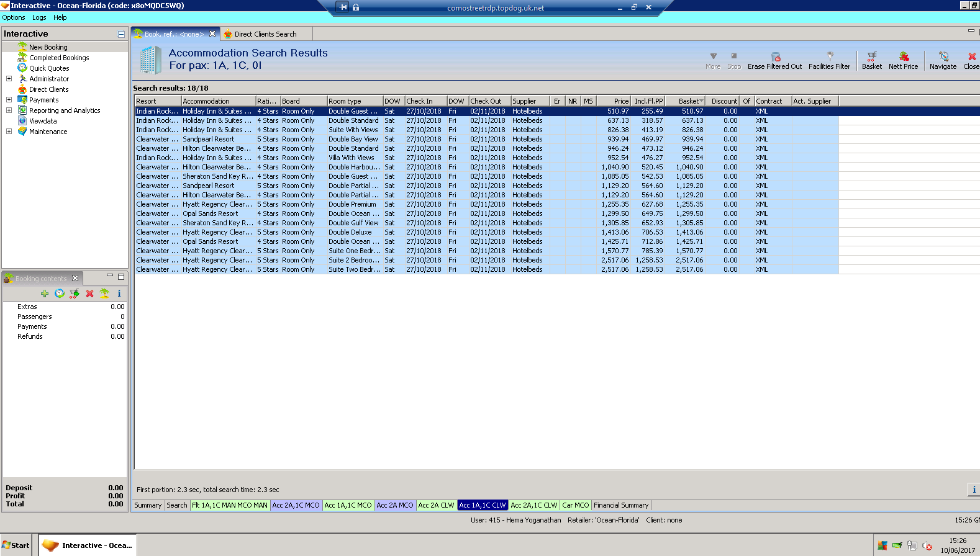Sort results by the Price column header

[614, 101]
